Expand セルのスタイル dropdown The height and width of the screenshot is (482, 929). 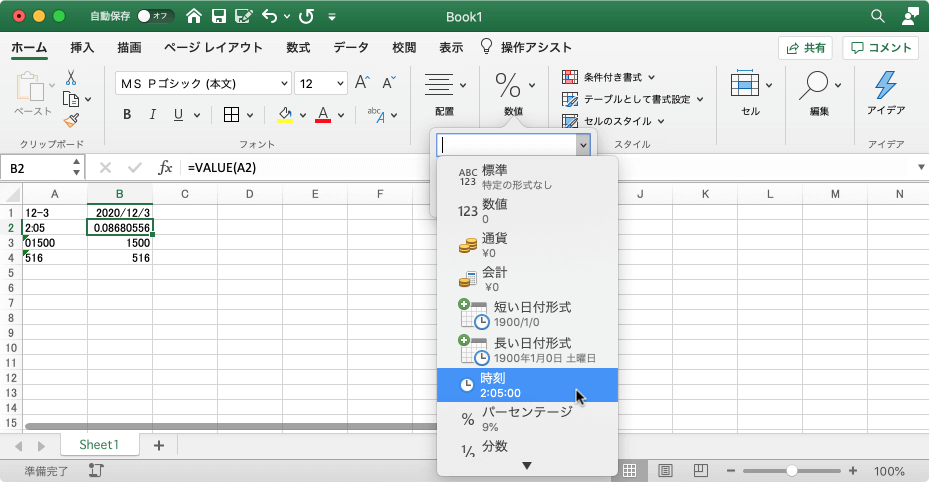tap(661, 121)
